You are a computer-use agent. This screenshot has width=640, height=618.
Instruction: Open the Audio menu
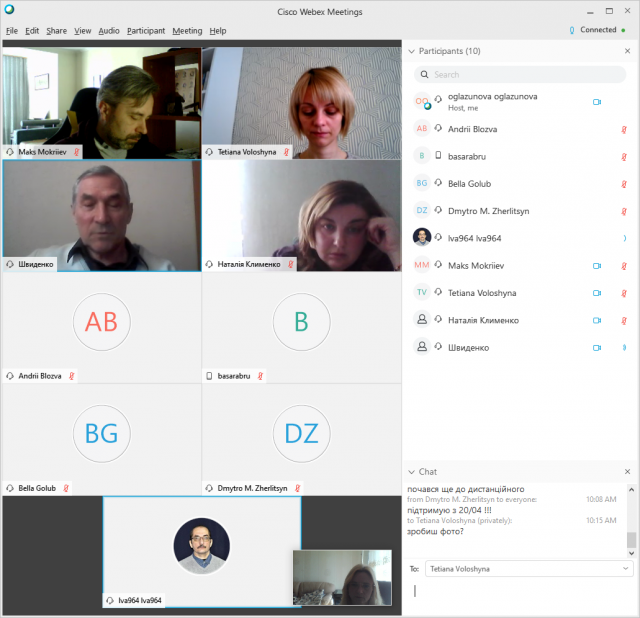point(109,31)
